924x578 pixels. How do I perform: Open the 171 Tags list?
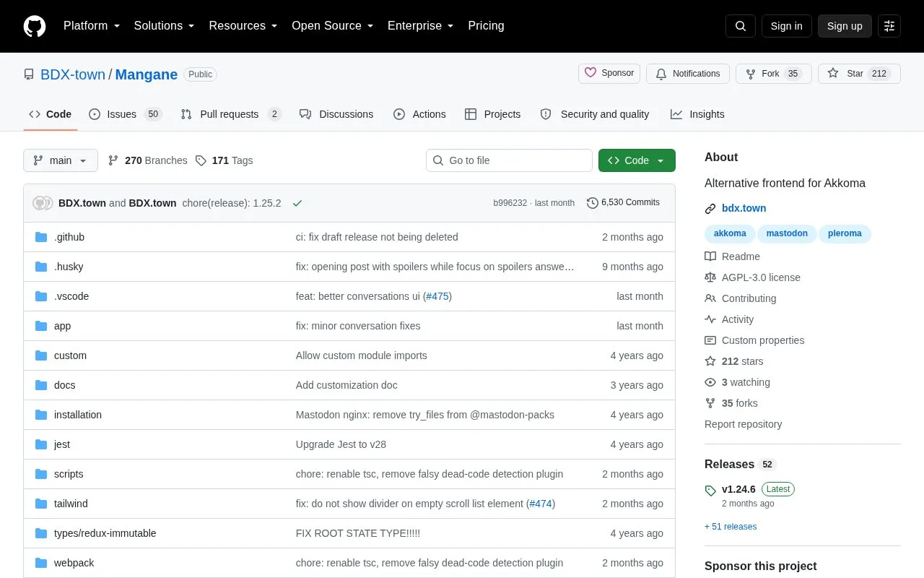pos(224,160)
